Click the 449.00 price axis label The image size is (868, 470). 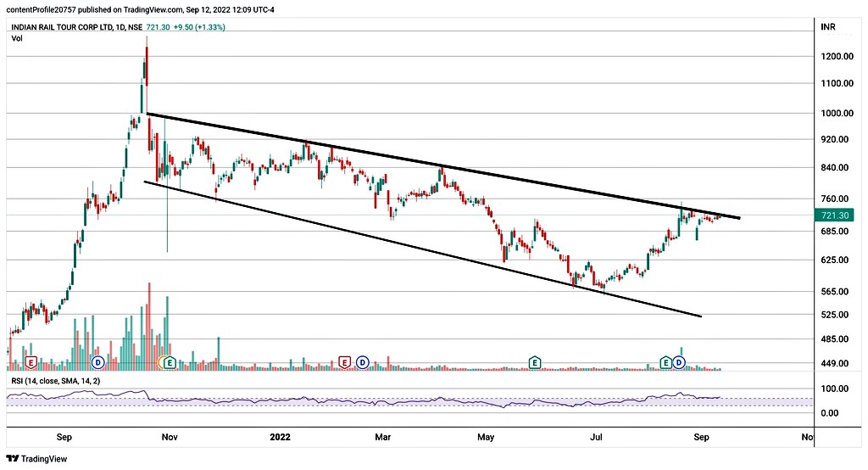tap(835, 364)
